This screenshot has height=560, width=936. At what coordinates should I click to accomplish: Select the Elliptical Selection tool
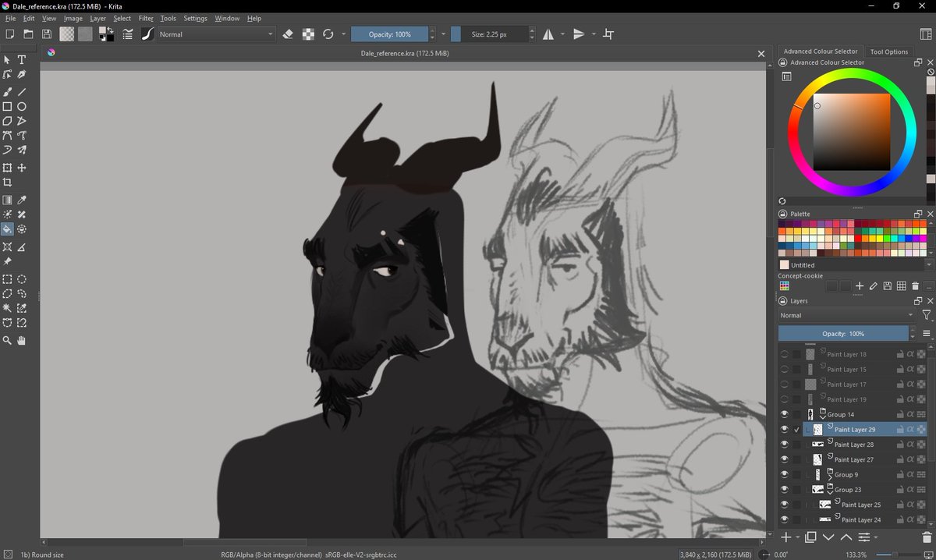tap(22, 279)
